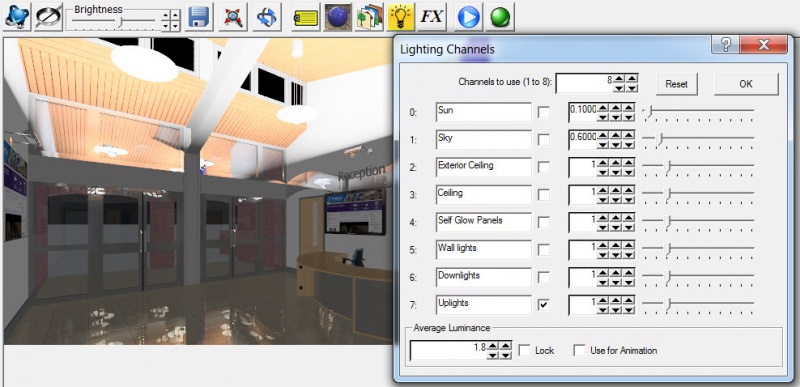The image size is (800, 387).
Task: Increase Channels to use stepper up arrow
Action: pyautogui.click(x=619, y=79)
